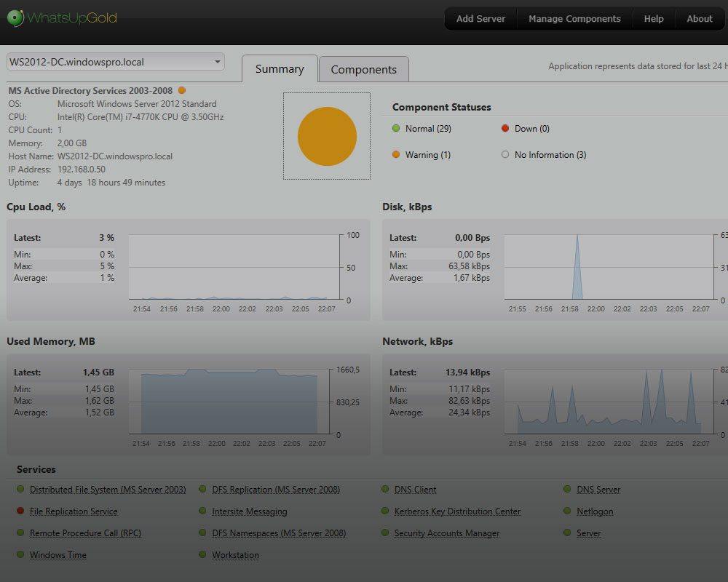Open the WS2012-DC.windowspro.local server dropdown
The width and height of the screenshot is (728, 582).
point(116,62)
